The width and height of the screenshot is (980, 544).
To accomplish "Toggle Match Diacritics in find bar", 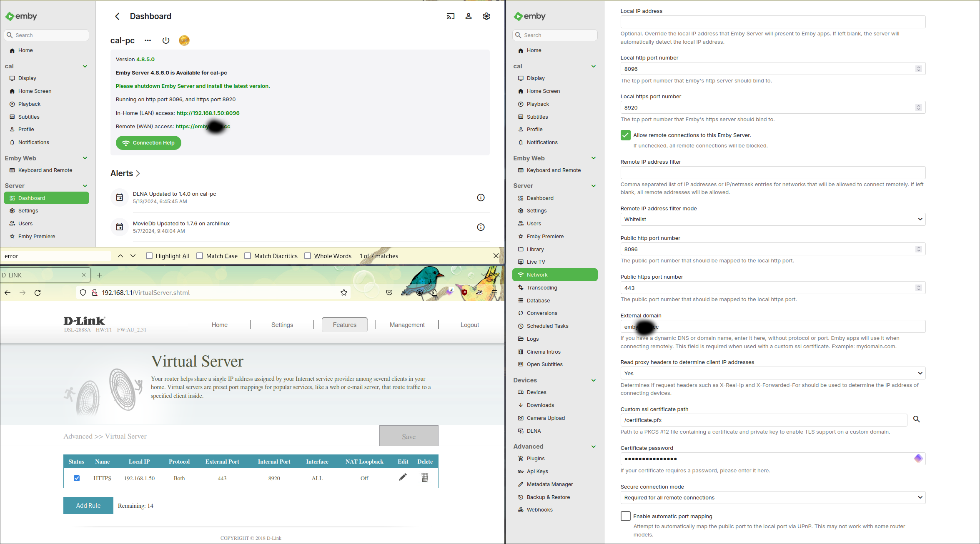I will point(248,256).
